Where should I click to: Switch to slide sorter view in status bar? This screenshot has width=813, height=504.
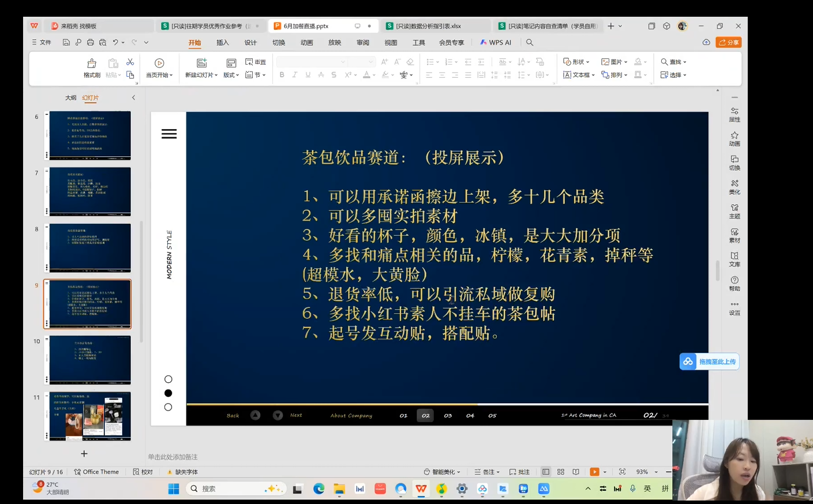[x=561, y=472]
